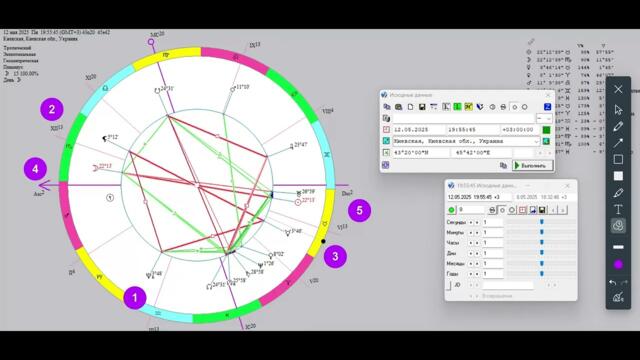Click the first copy icon in source data toolbar
This screenshot has width=640, height=360.
click(387, 107)
